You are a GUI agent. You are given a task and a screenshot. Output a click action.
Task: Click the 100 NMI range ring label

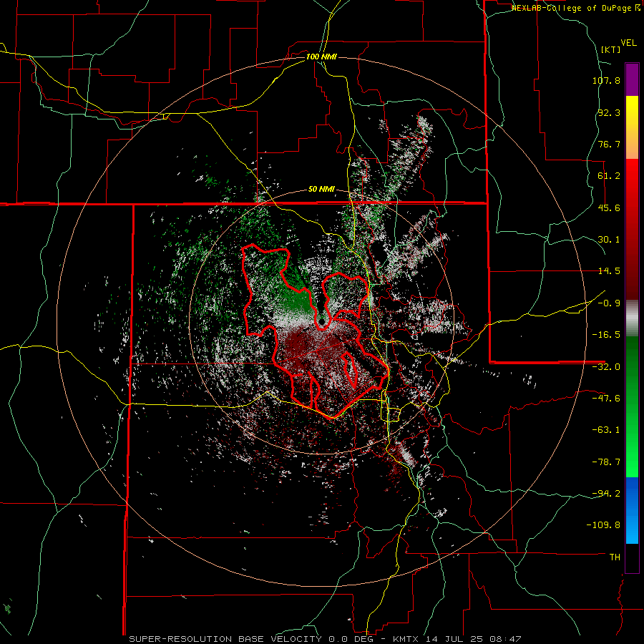(x=321, y=57)
